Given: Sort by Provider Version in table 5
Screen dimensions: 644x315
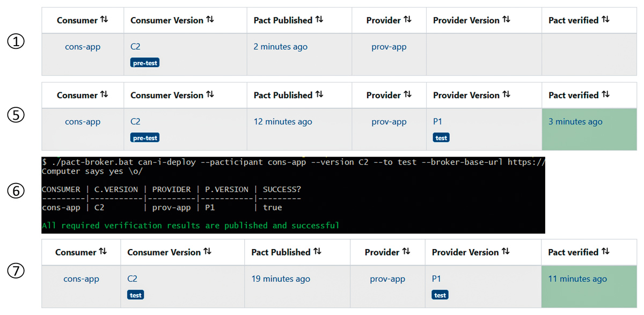Looking at the screenshot, I should coord(506,95).
